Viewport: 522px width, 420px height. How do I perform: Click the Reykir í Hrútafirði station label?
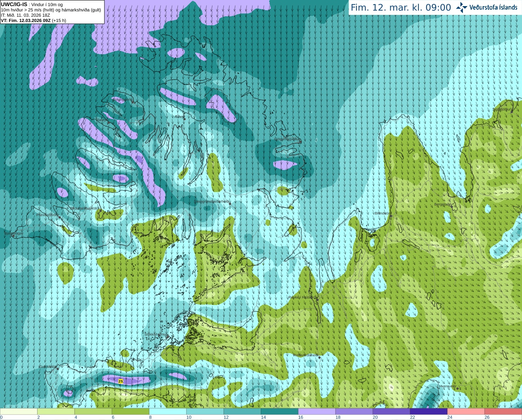coord(302,297)
